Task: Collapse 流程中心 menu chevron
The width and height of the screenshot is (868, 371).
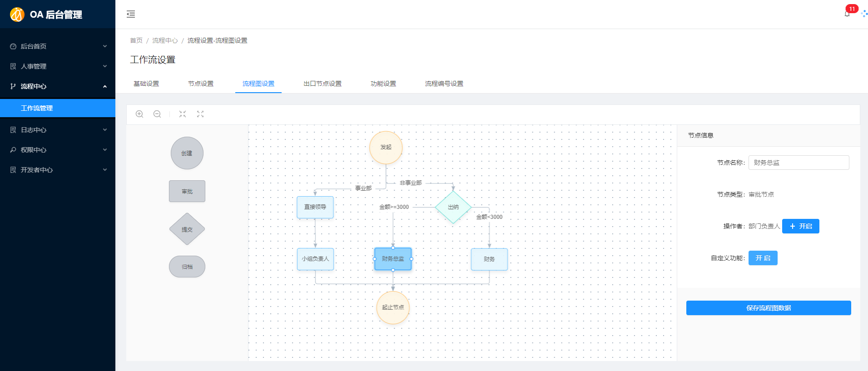Action: (x=105, y=86)
